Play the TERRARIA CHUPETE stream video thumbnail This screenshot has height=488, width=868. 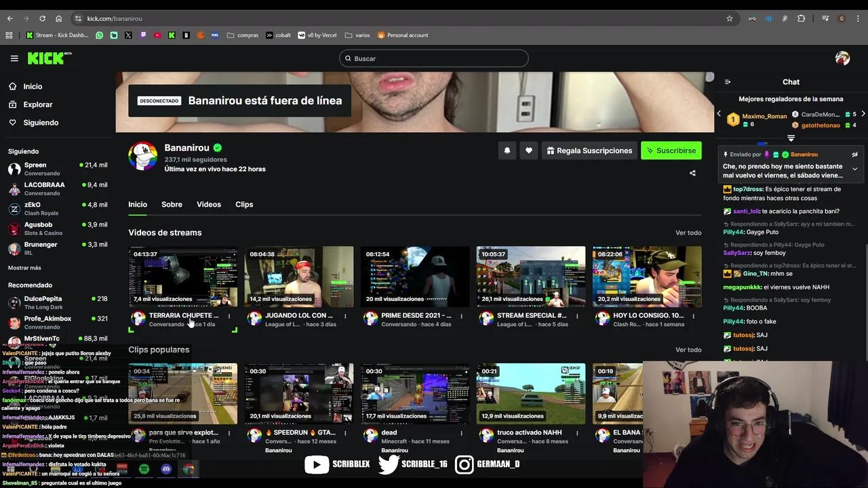pos(183,277)
